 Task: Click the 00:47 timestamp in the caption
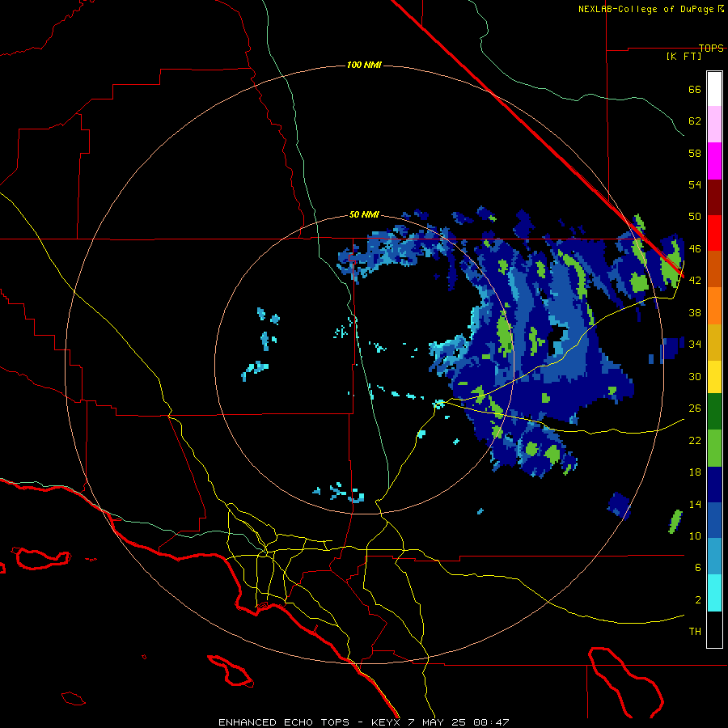491,722
